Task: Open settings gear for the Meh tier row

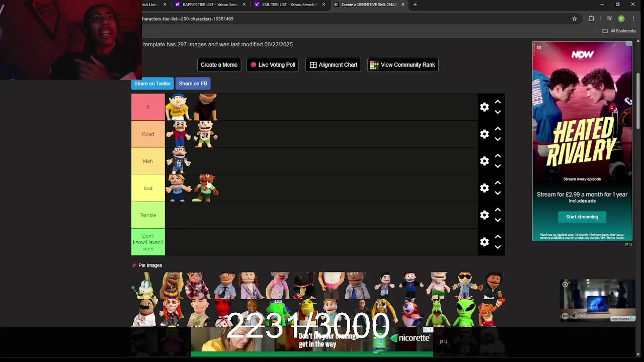Action: [485, 161]
